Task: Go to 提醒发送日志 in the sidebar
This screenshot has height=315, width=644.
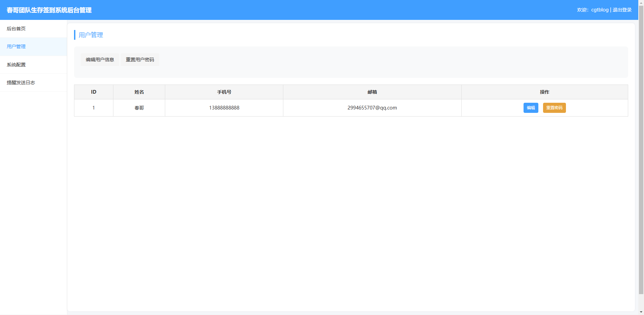Action: [x=21, y=83]
